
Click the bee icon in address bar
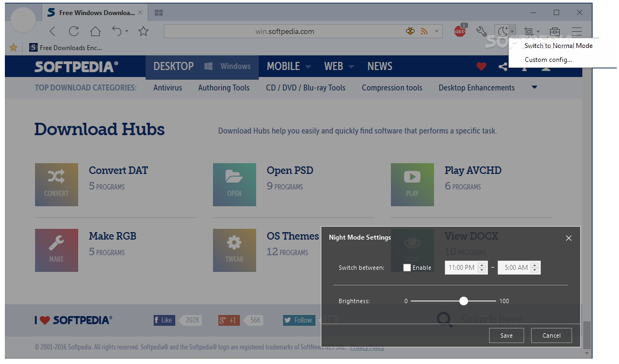pyautogui.click(x=410, y=31)
